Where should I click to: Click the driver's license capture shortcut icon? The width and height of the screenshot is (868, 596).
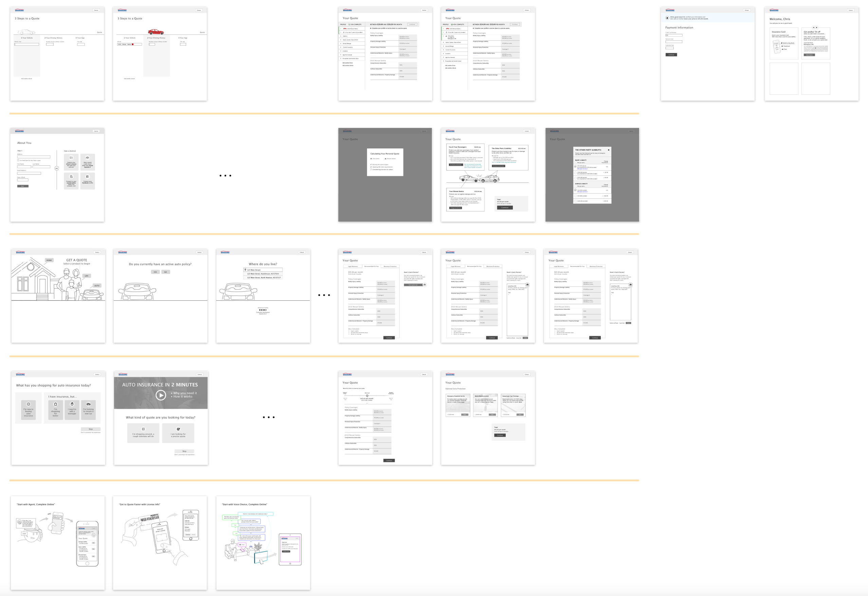tap(71, 158)
